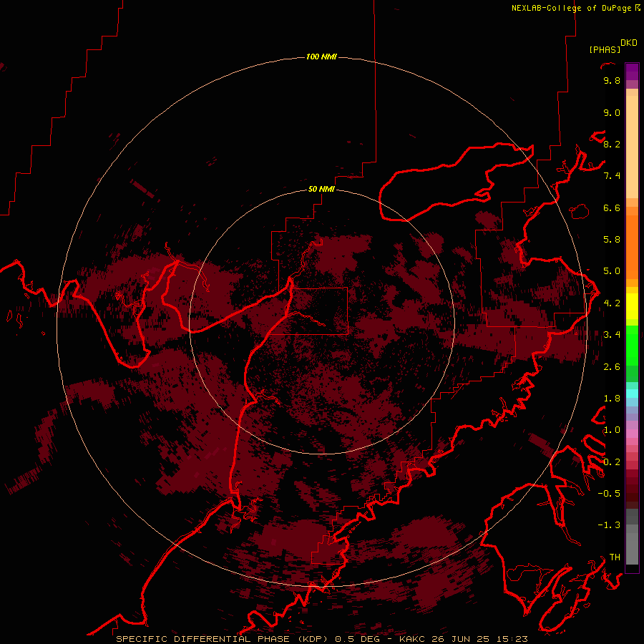Click the 5.0 value on the color scale
This screenshot has height=644, width=644.
(x=612, y=271)
